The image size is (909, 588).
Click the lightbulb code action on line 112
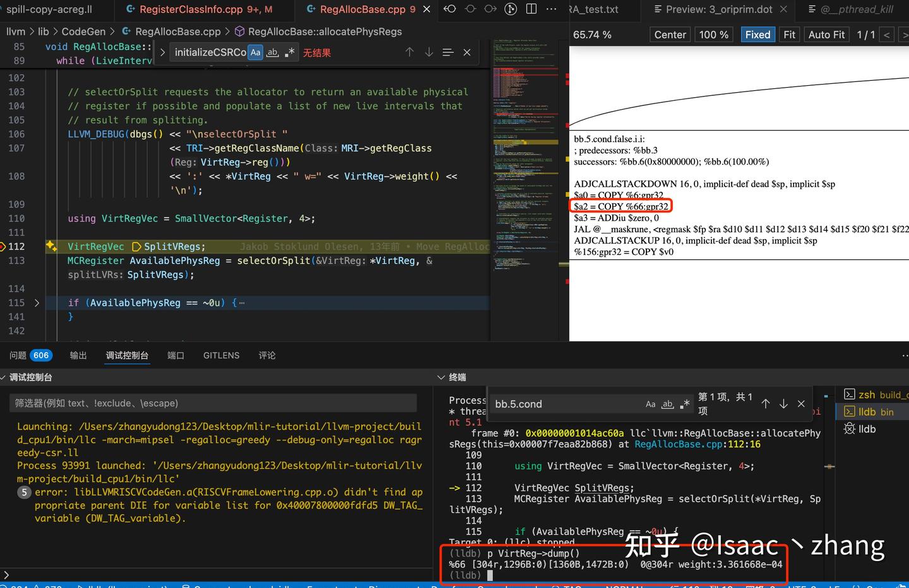click(52, 246)
